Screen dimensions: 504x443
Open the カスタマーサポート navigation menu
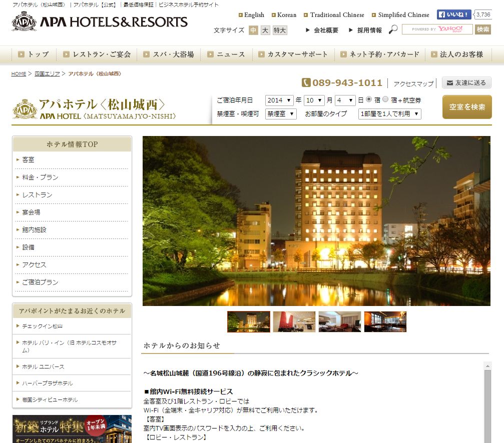coord(293,54)
